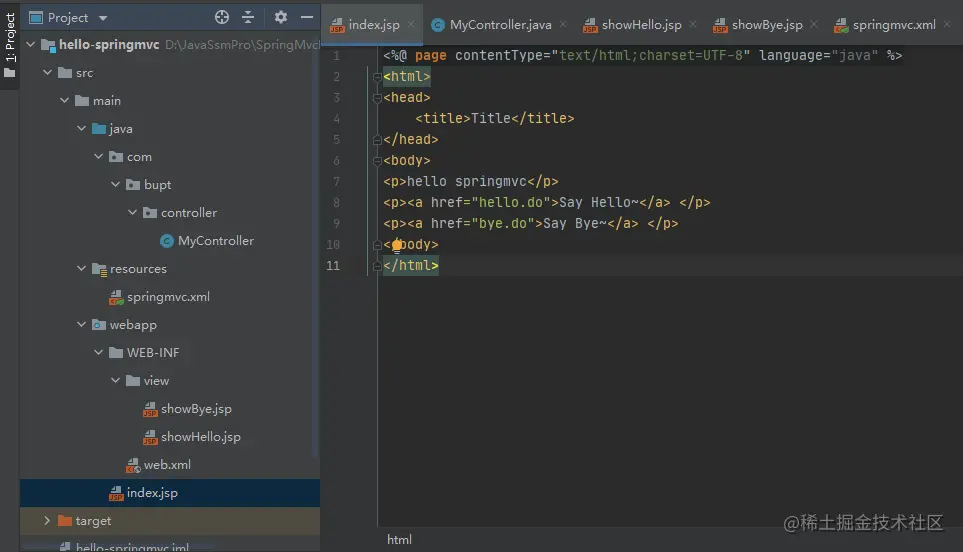
Task: Expand the target folder
Action: coord(47,521)
